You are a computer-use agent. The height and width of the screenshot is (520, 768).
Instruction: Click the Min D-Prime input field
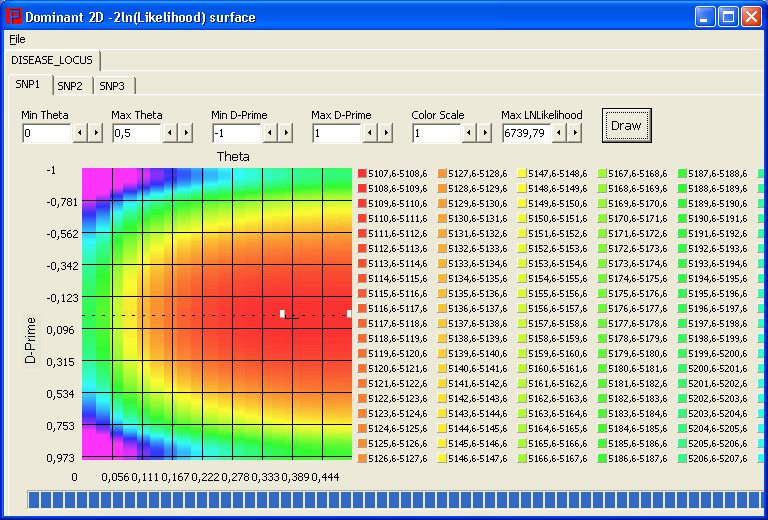click(237, 133)
